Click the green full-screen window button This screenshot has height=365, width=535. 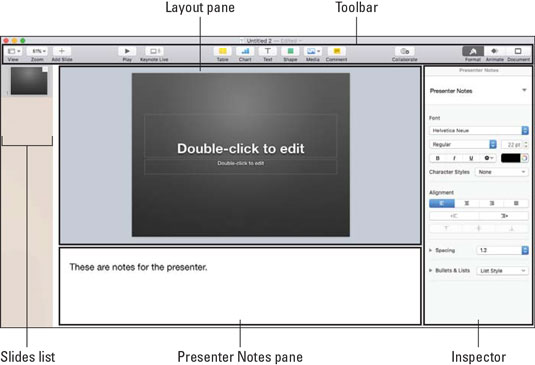pos(23,41)
